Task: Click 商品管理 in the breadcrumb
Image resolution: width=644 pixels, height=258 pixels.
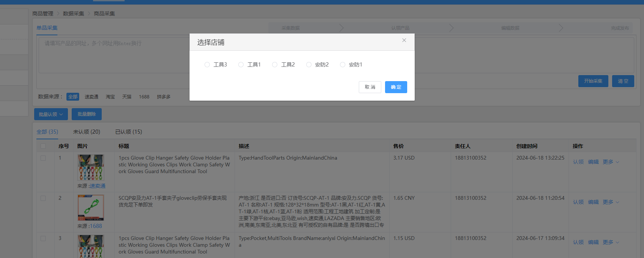Action: 43,14
